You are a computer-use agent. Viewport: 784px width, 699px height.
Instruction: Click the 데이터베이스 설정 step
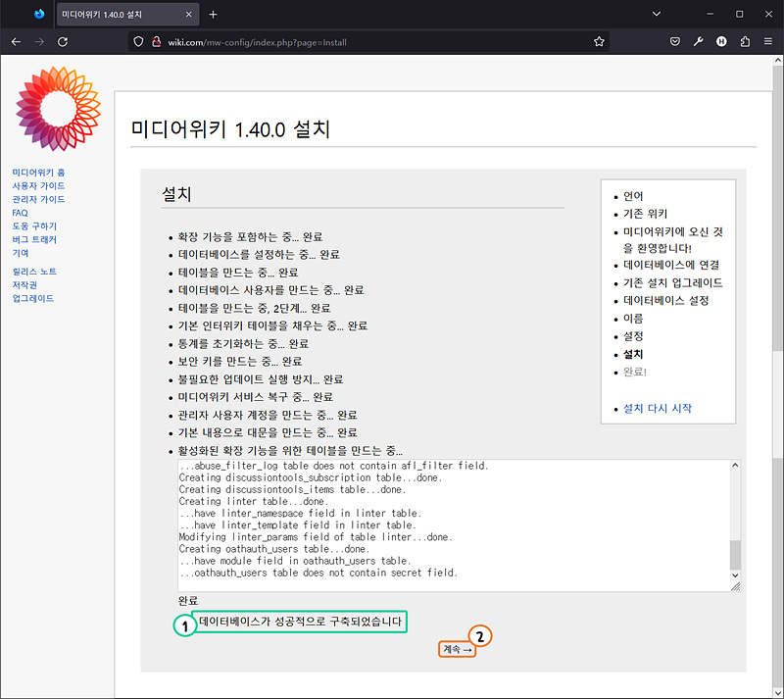coord(666,301)
